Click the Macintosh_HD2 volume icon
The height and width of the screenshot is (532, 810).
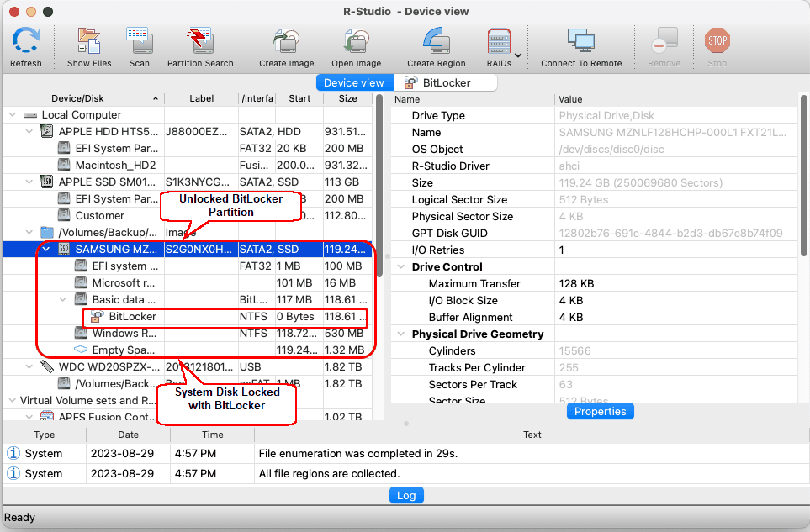pyautogui.click(x=64, y=165)
